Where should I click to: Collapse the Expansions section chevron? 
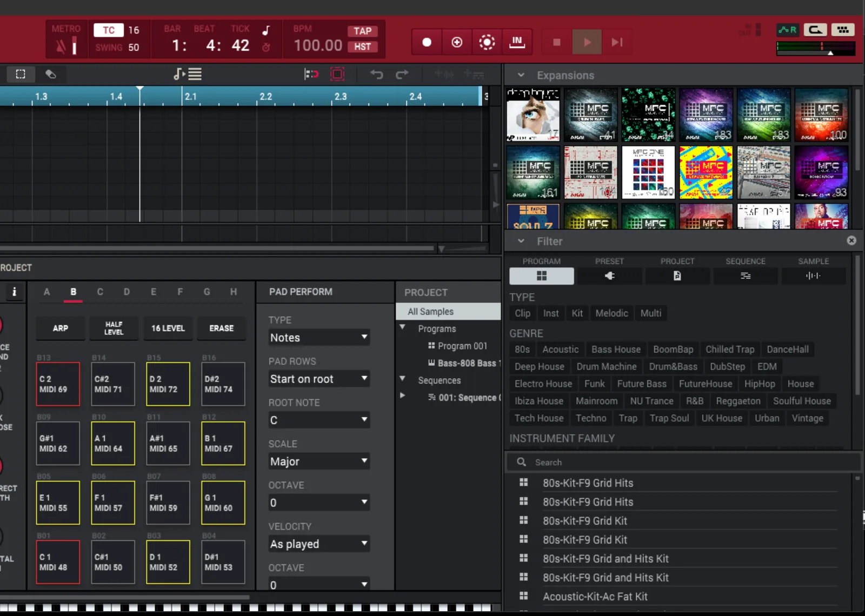pos(521,75)
